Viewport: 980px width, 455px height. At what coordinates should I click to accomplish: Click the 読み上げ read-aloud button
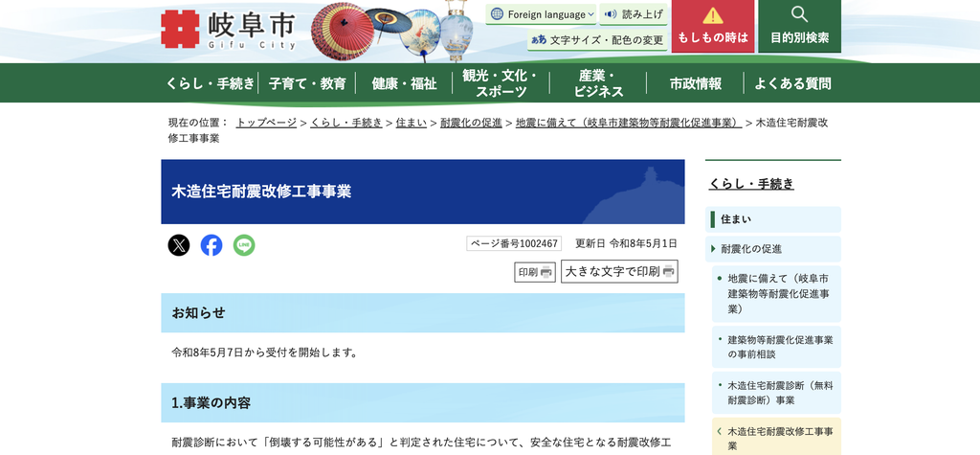tap(634, 13)
